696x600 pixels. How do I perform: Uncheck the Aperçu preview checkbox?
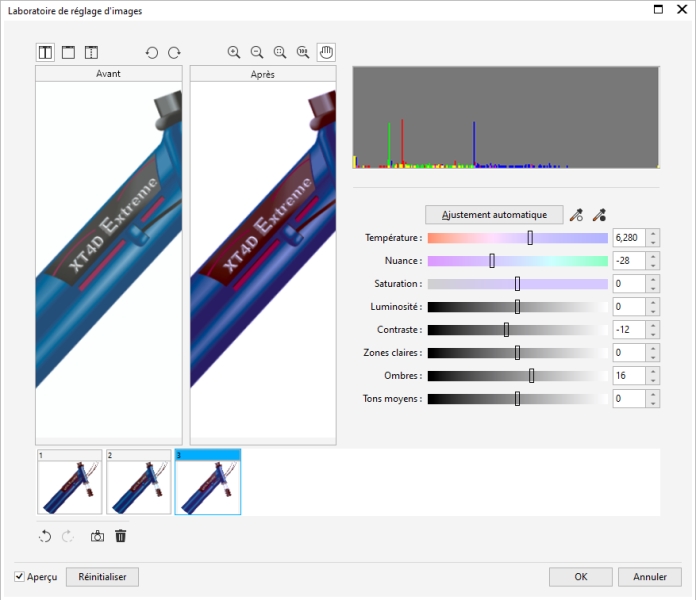click(20, 577)
